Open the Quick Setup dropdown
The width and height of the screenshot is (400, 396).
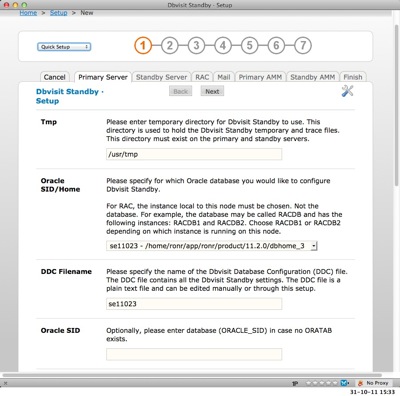click(64, 47)
